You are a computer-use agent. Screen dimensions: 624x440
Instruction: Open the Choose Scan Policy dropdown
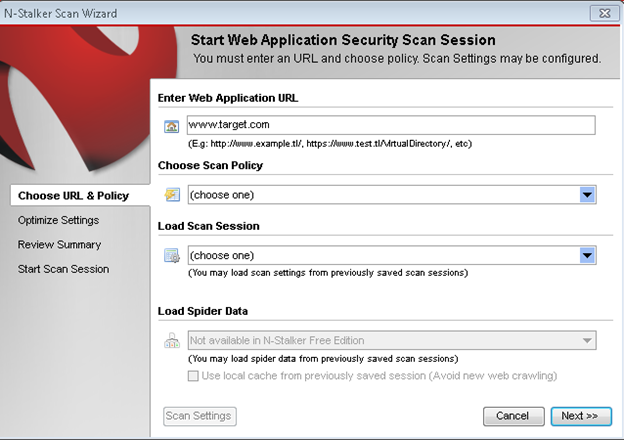588,194
